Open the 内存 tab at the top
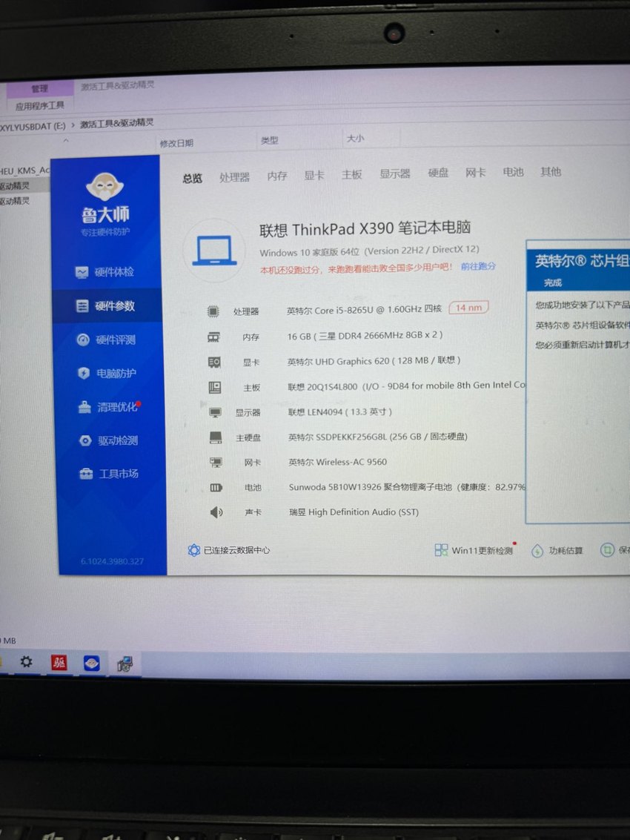630x840 pixels. click(x=277, y=176)
